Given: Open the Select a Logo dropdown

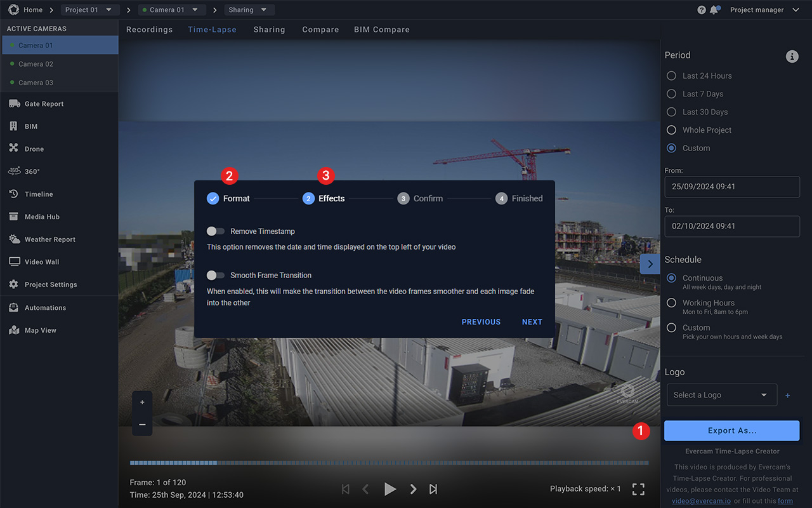Looking at the screenshot, I should (x=721, y=394).
